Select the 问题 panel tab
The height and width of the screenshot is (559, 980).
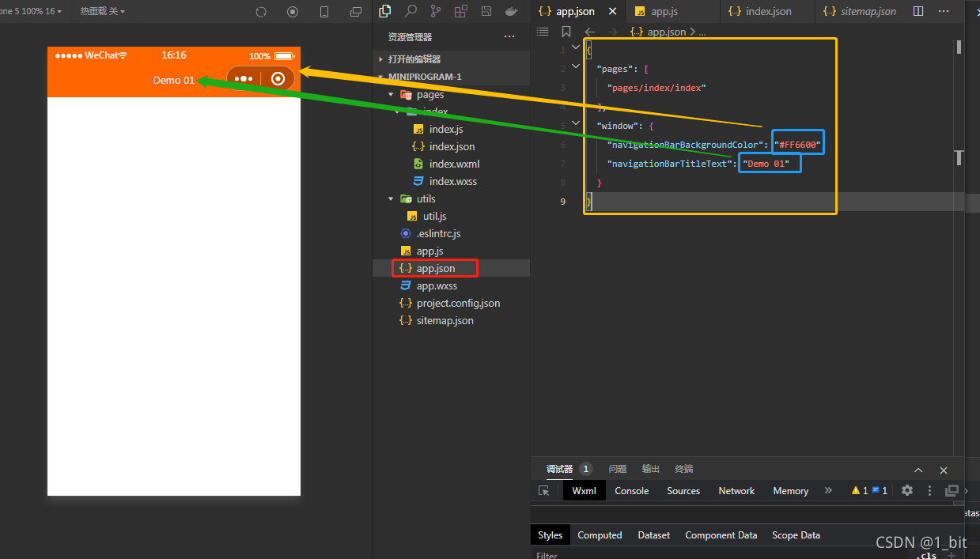click(x=618, y=469)
